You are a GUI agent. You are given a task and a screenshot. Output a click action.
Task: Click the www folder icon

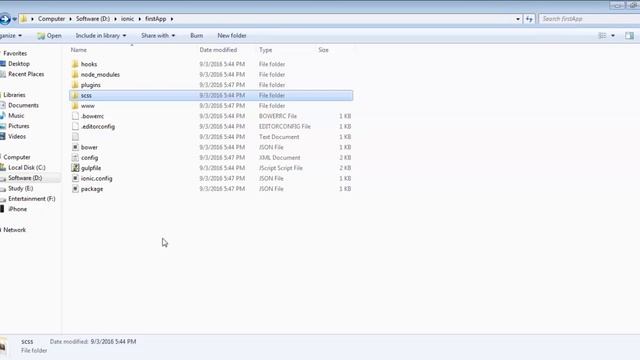tap(75, 106)
